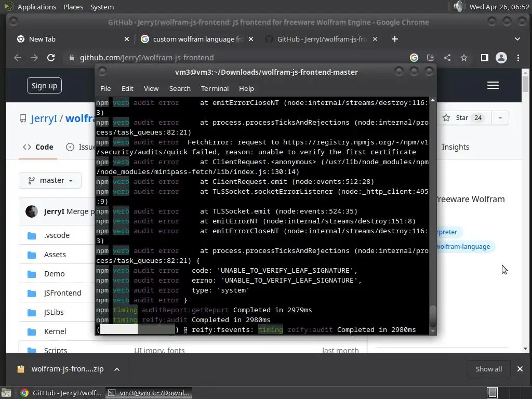Click the JerryI owner link
Viewport: 532px width, 399px height.
pyautogui.click(x=44, y=118)
